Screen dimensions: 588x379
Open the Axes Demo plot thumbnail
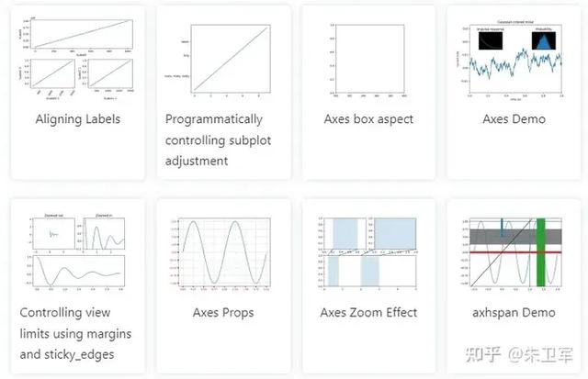point(509,60)
